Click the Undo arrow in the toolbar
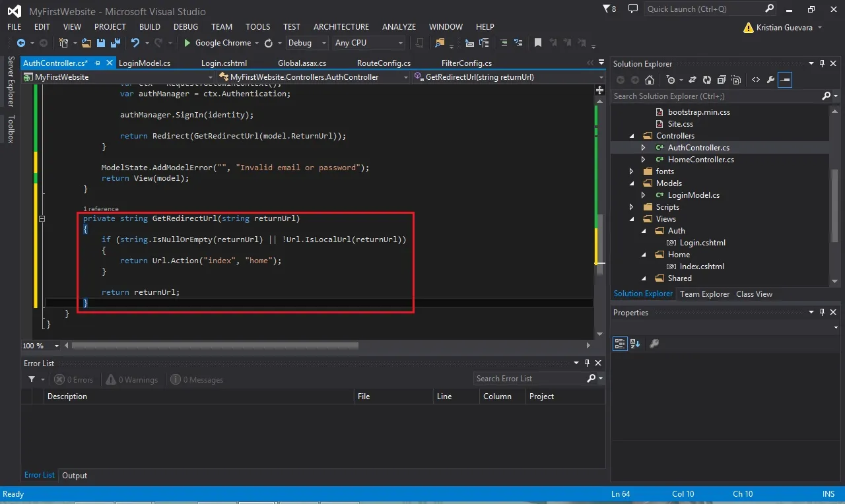The width and height of the screenshot is (845, 504). tap(135, 43)
